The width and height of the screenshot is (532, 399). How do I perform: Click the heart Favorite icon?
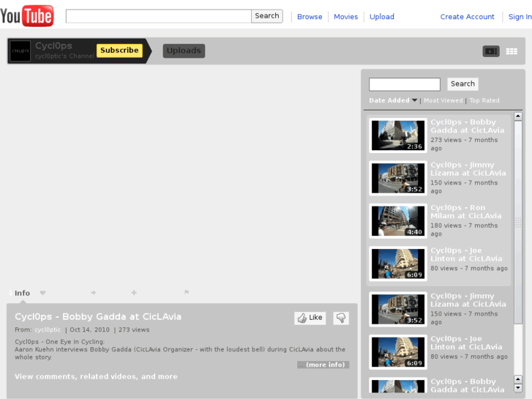click(42, 293)
